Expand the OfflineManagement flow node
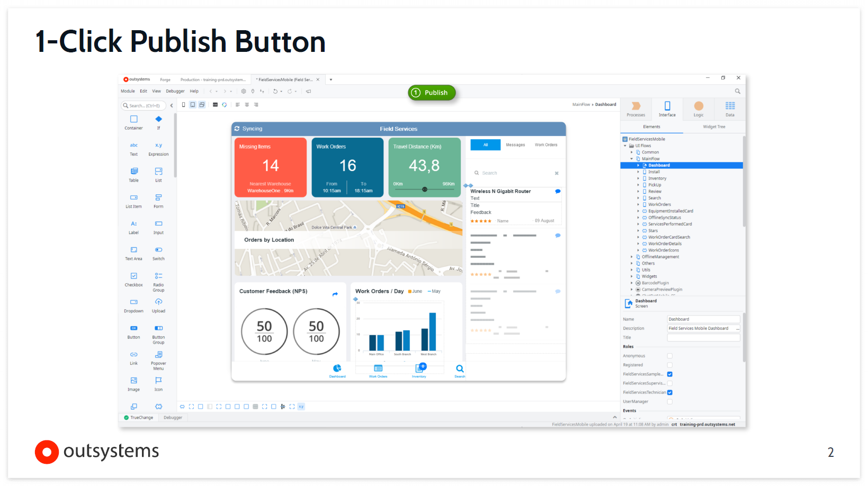Viewport: 868px width, 486px height. tap(631, 257)
